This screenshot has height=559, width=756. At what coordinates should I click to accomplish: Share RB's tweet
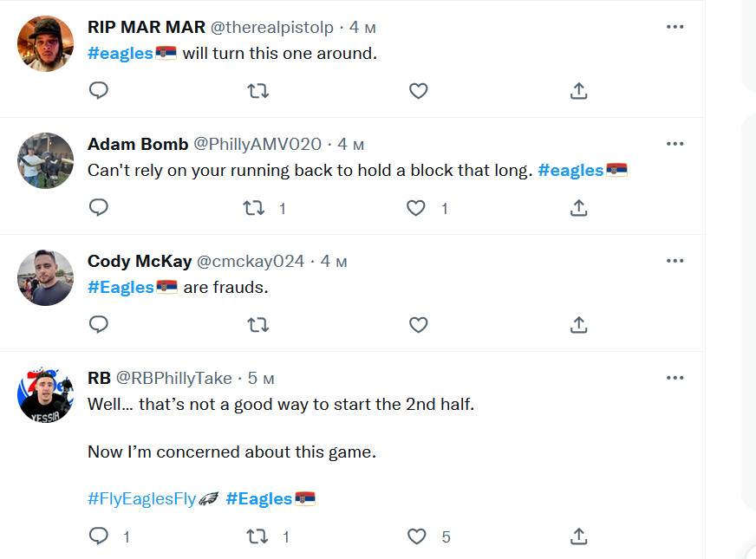coord(579,536)
